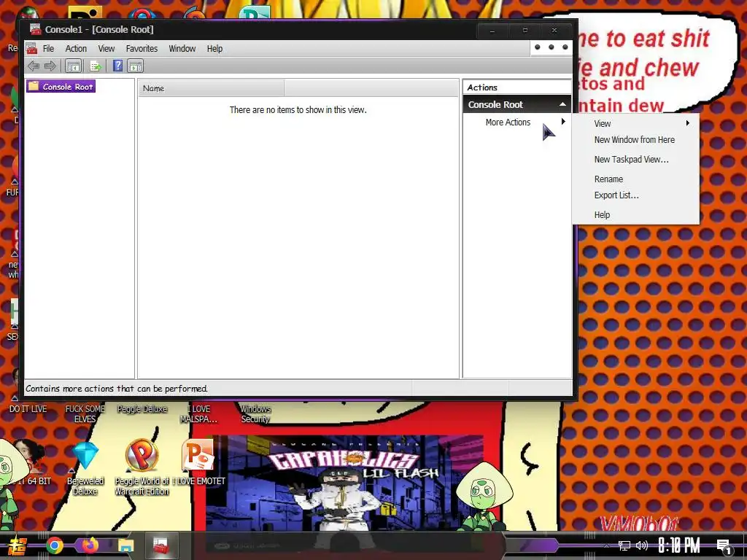Click the status bar text about more actions
The height and width of the screenshot is (560, 747).
[116, 389]
